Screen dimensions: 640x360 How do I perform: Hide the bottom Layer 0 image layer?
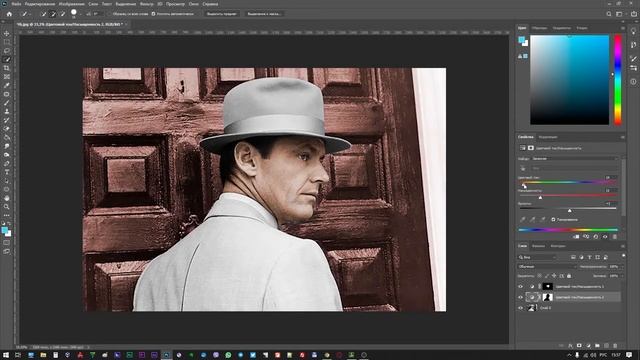(520, 308)
